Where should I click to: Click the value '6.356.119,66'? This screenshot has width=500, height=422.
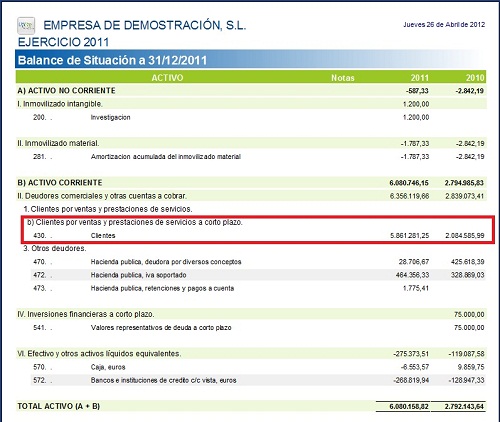[x=409, y=196]
